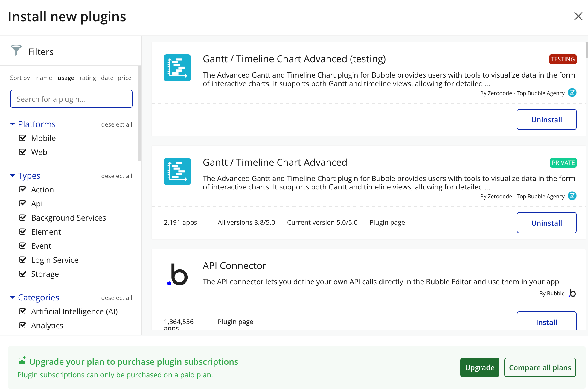This screenshot has height=389, width=588.
Task: Collapse the Categories filter section
Action: (13, 297)
